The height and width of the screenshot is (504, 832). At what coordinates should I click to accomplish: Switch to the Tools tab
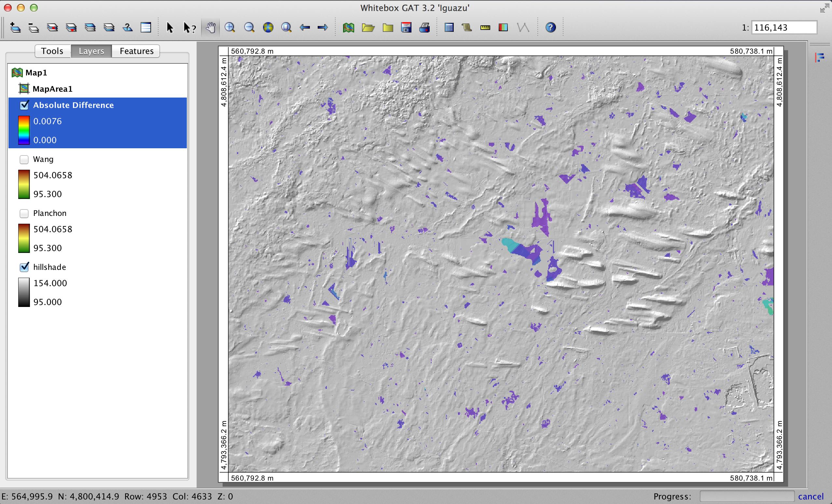coord(52,50)
